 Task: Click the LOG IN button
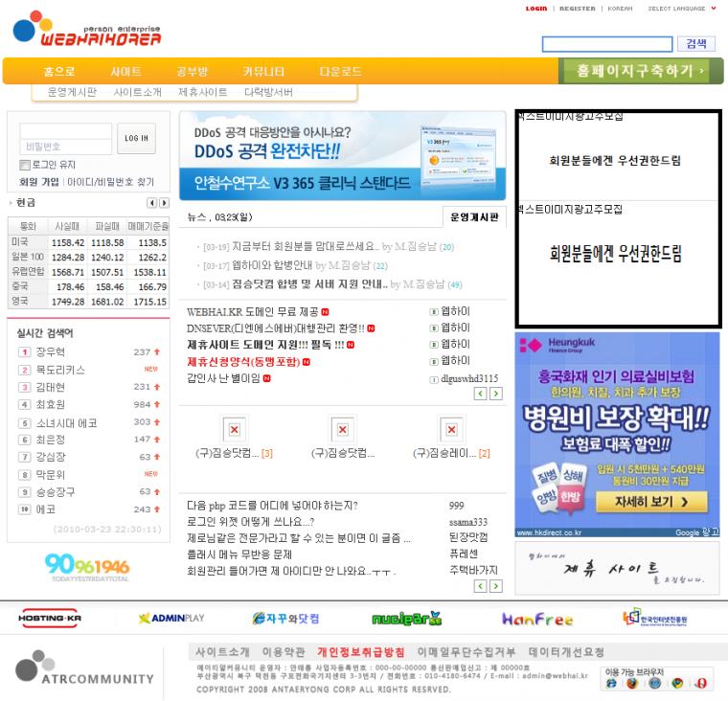[x=136, y=138]
